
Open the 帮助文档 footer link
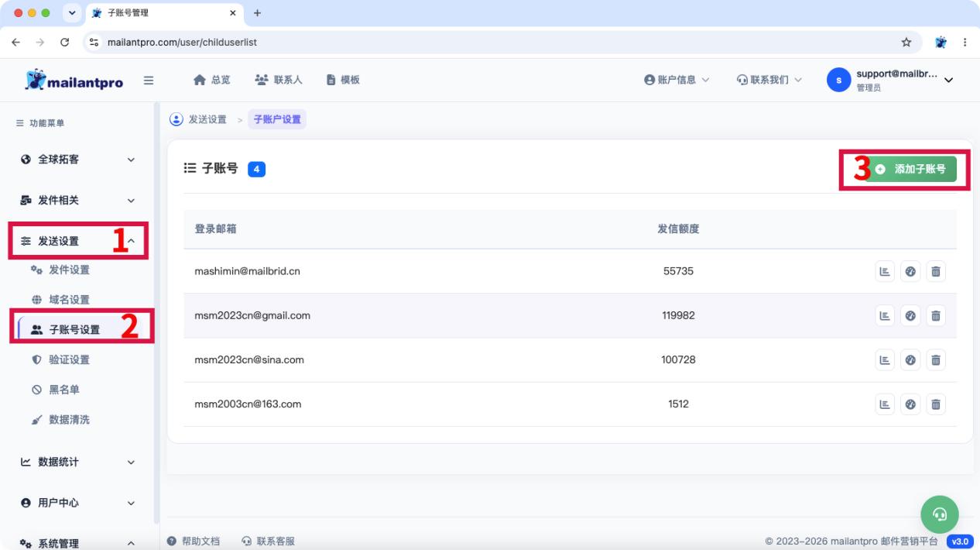[x=194, y=541]
